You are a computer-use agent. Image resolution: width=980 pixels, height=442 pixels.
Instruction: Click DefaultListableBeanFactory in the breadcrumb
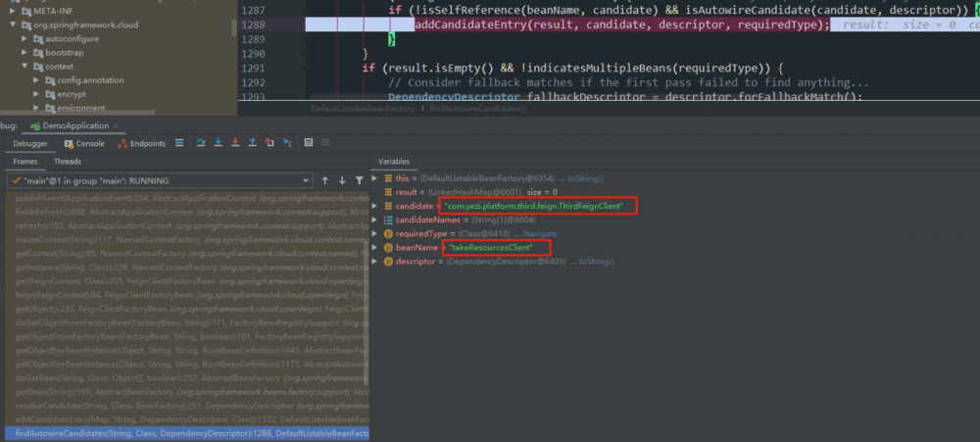[363, 109]
